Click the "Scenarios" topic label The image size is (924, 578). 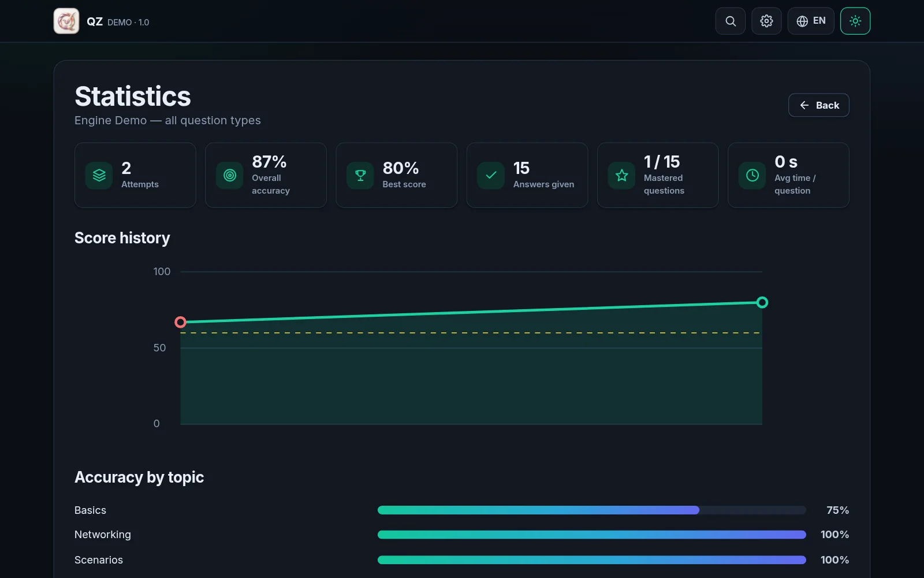99,560
